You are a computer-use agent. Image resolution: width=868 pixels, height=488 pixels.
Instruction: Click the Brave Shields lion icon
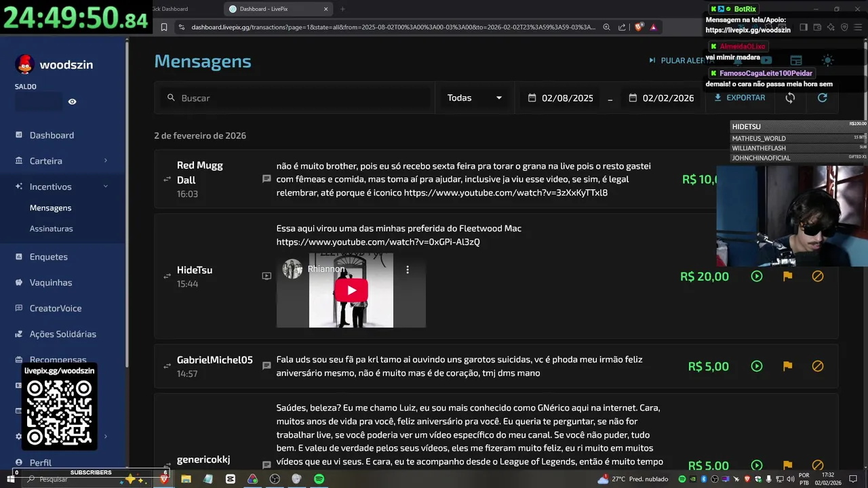point(638,27)
